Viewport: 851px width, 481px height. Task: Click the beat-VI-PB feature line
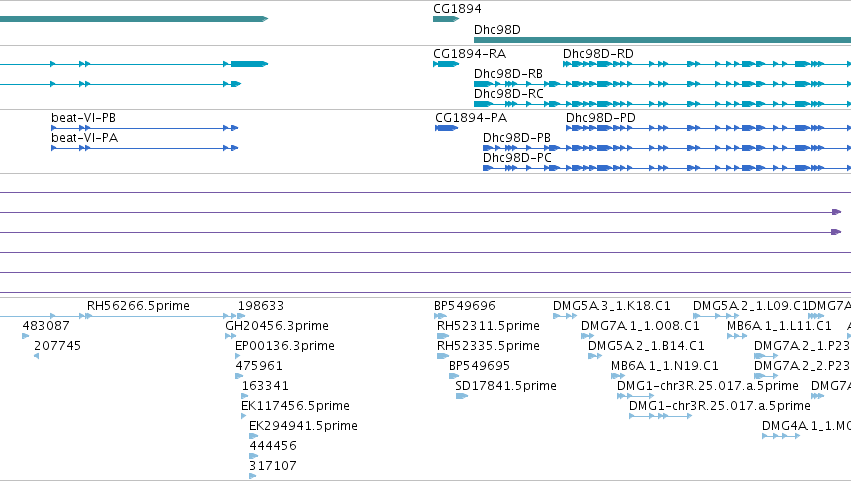tap(144, 128)
